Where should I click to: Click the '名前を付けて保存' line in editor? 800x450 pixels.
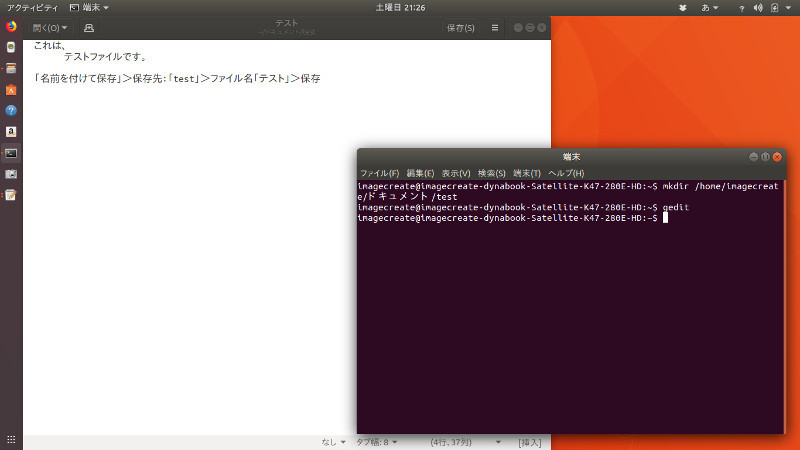pyautogui.click(x=177, y=79)
